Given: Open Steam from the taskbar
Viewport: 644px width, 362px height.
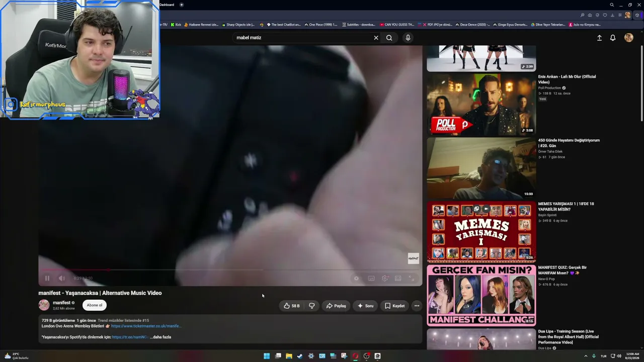Looking at the screenshot, I should (300, 356).
